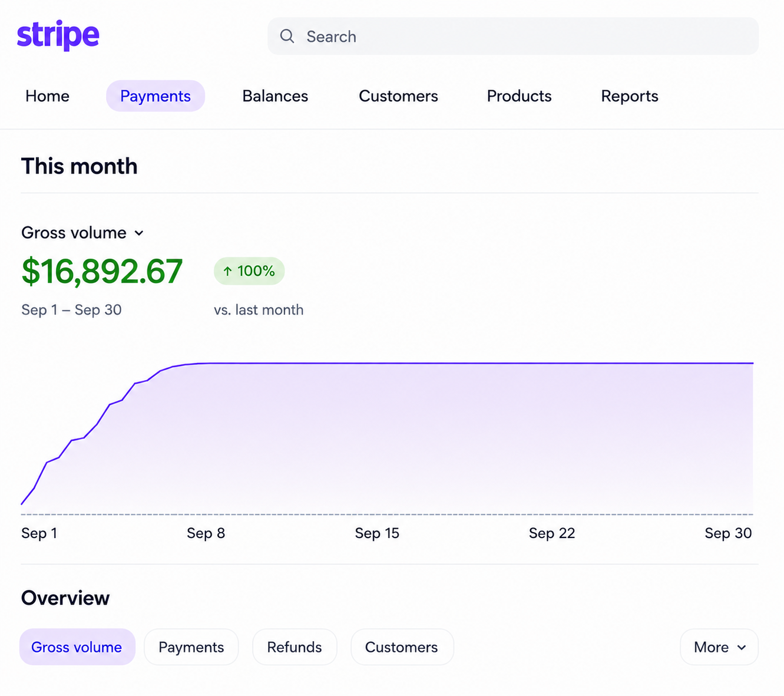
Task: Go to the Balances tab
Action: [x=275, y=96]
